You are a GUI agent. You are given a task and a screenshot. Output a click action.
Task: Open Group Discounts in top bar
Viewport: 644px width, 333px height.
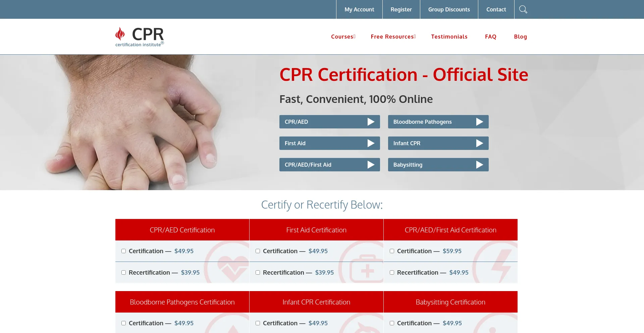(x=449, y=9)
